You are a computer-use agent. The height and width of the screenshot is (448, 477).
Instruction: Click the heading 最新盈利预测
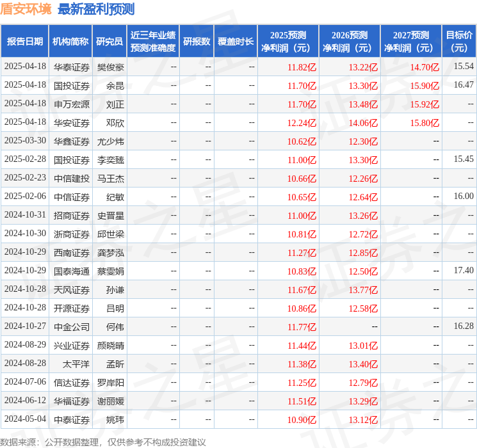(x=96, y=9)
